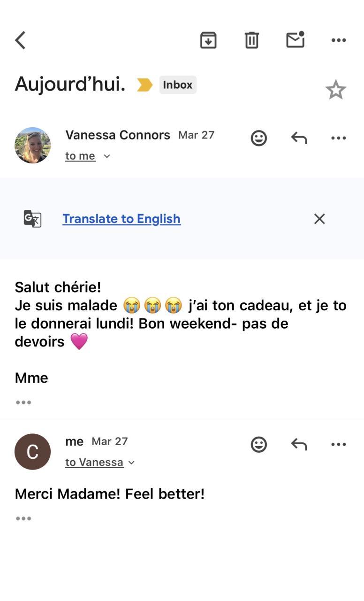Expand recipient details next to 'to me'

point(107,156)
